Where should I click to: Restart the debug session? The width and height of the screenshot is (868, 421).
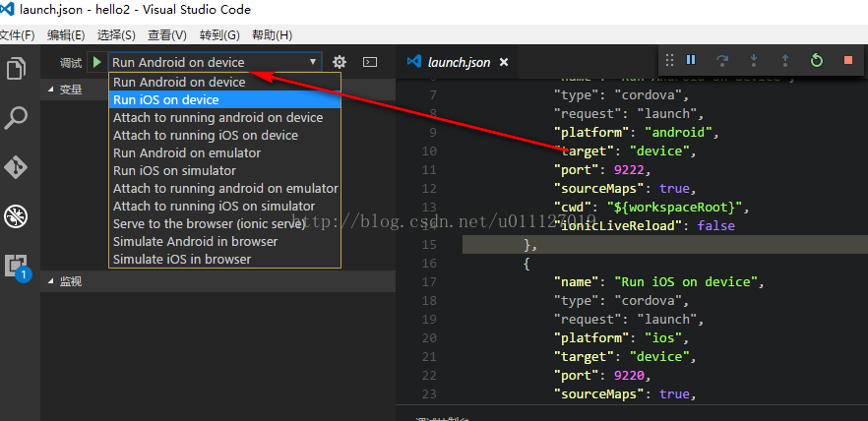click(x=817, y=60)
